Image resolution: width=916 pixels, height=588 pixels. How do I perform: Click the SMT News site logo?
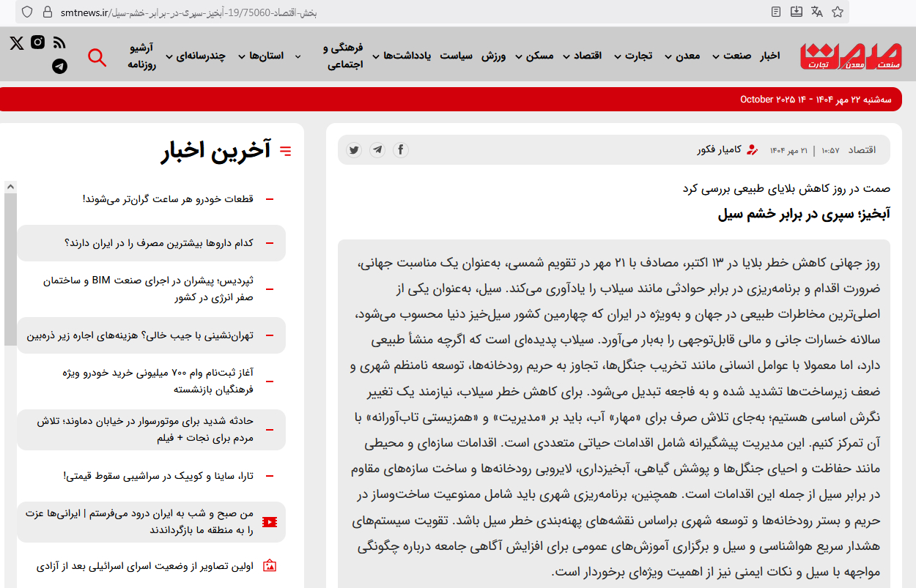(851, 56)
